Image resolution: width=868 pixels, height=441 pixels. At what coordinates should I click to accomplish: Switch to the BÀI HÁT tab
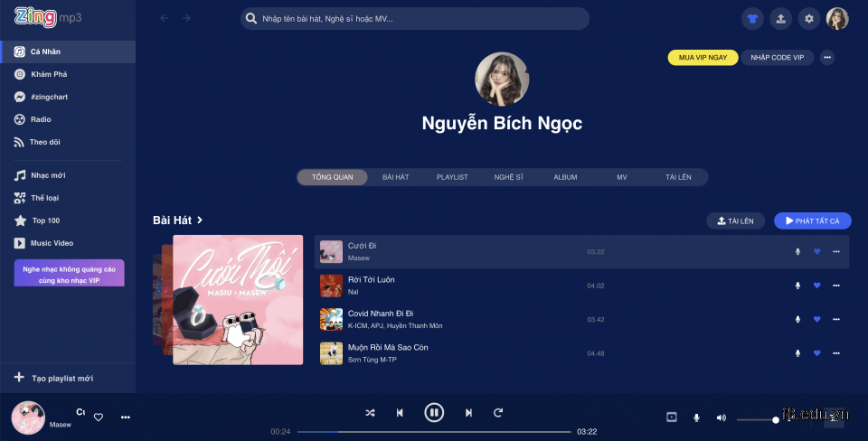[x=395, y=177]
